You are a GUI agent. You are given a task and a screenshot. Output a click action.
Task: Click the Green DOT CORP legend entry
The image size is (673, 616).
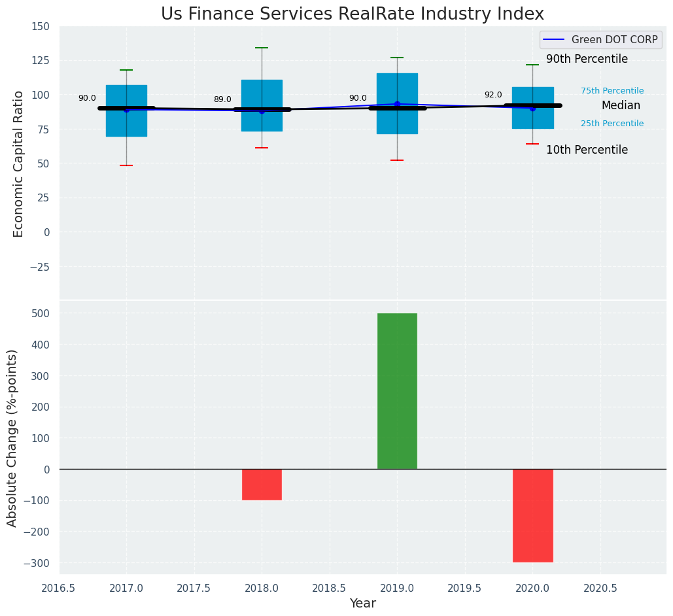click(x=614, y=39)
